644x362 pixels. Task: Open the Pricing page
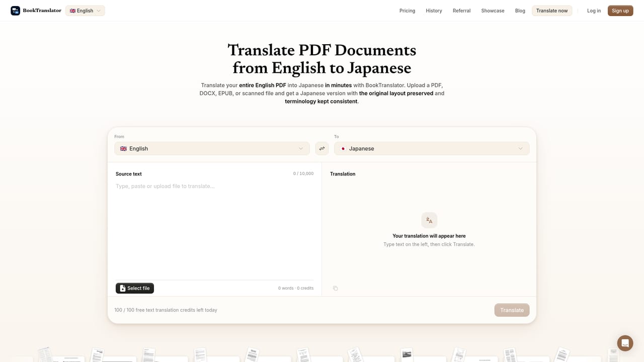pyautogui.click(x=407, y=11)
